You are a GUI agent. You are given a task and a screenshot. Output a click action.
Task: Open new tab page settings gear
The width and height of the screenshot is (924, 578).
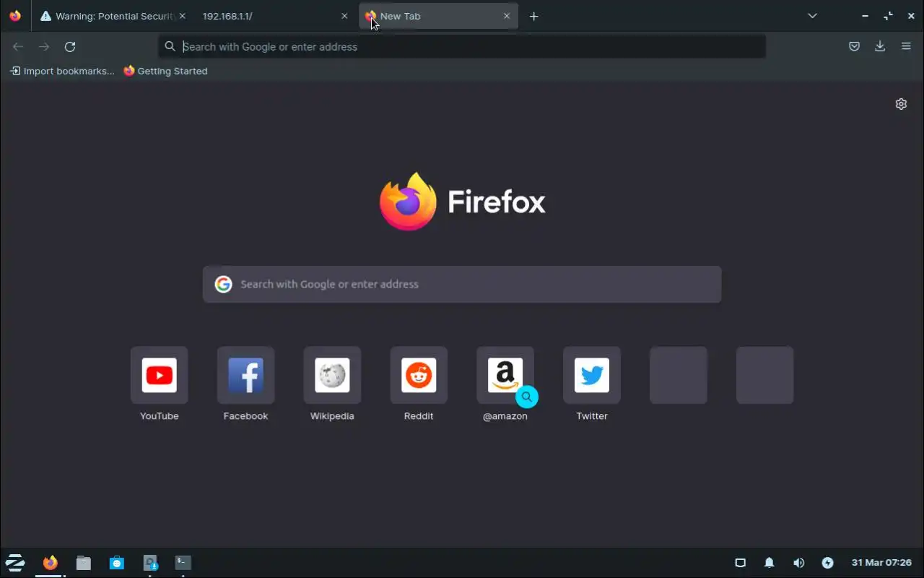901,104
